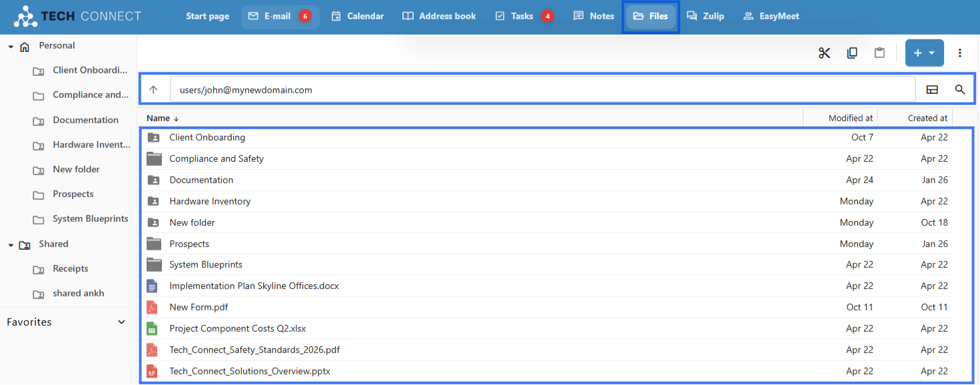Click the Prospects folder icon in file list
980x385 pixels.
(154, 244)
